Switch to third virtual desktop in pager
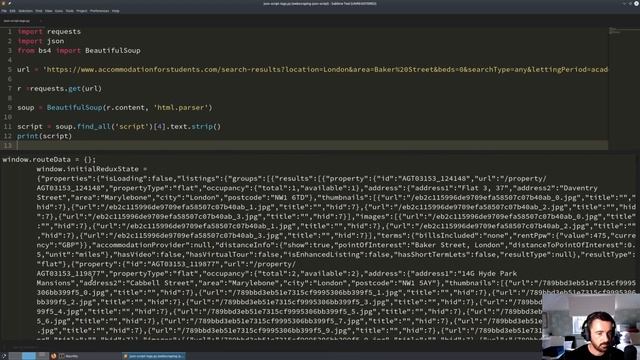 pyautogui.click(x=42, y=356)
